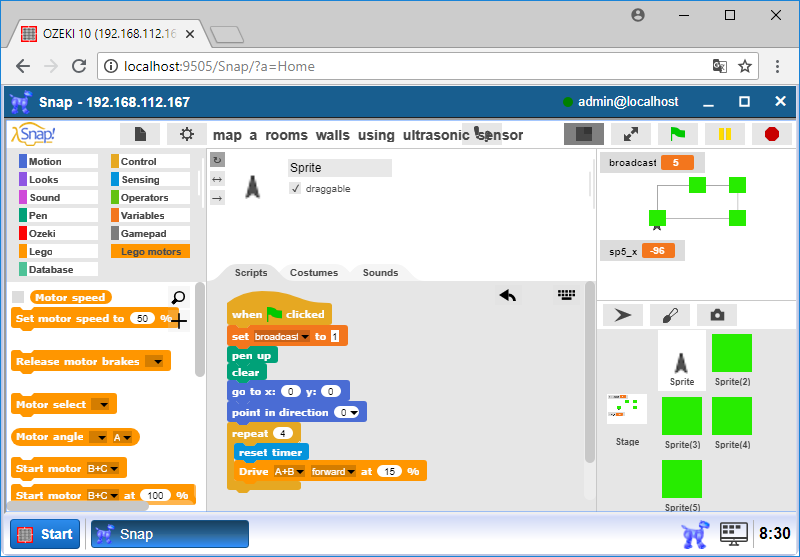Add a new turtle sprite
800x557 pixels.
622,315
